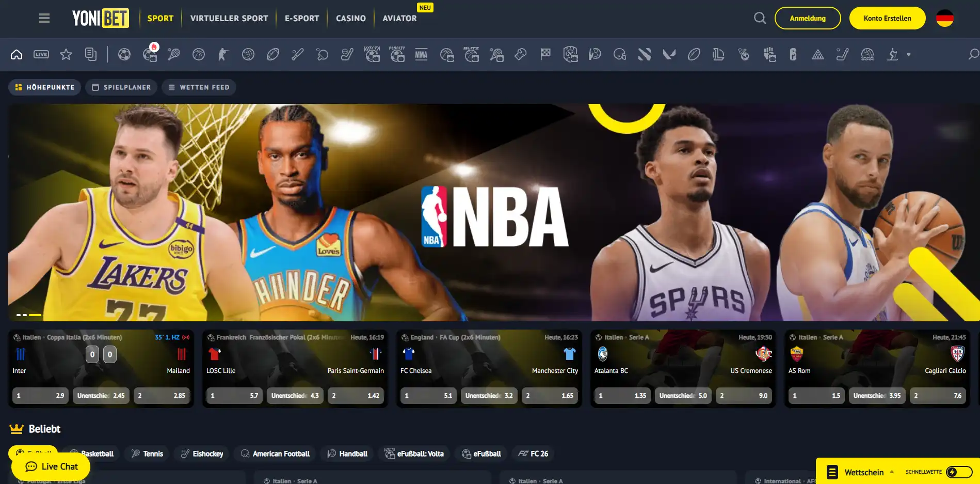Switch to the Höhepunkte view

(44, 87)
